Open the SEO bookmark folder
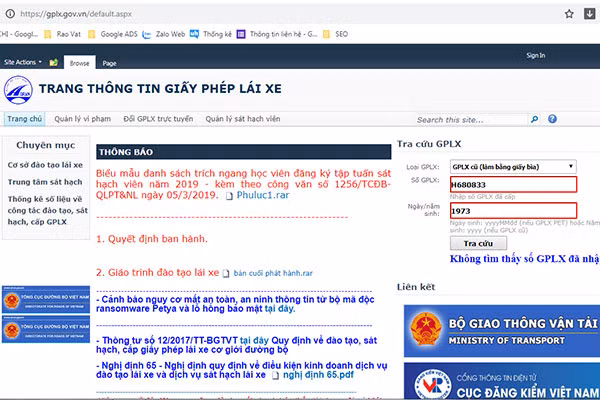 tap(336, 34)
